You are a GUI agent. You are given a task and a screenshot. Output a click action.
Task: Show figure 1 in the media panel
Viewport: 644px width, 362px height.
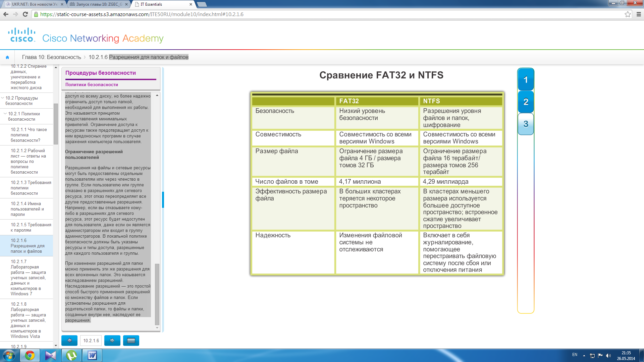tap(526, 80)
